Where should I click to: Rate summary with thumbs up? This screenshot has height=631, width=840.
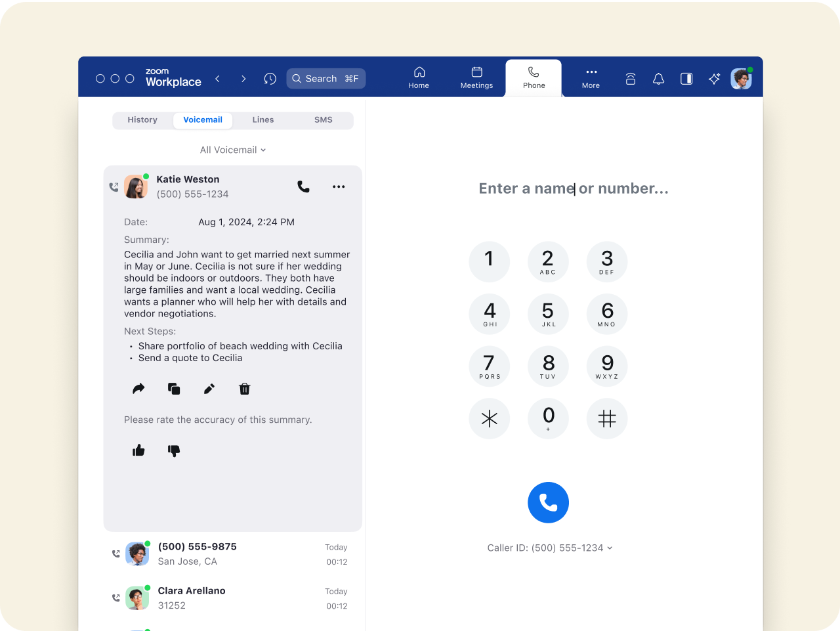tap(138, 450)
